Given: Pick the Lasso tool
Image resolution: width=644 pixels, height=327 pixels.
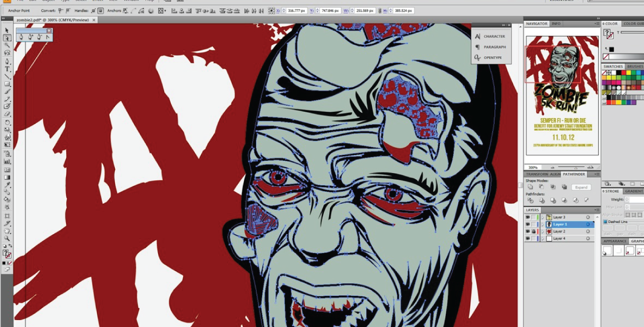Looking at the screenshot, I should [x=7, y=53].
